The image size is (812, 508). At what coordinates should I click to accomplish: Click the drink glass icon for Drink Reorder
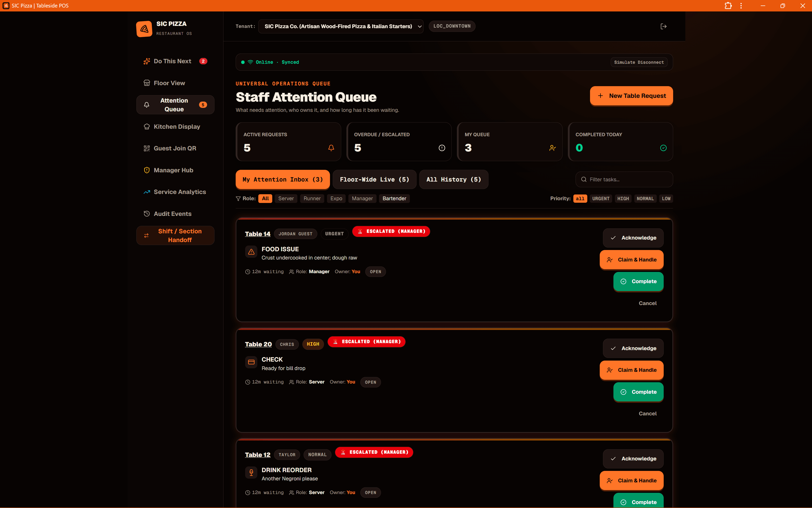click(x=251, y=472)
